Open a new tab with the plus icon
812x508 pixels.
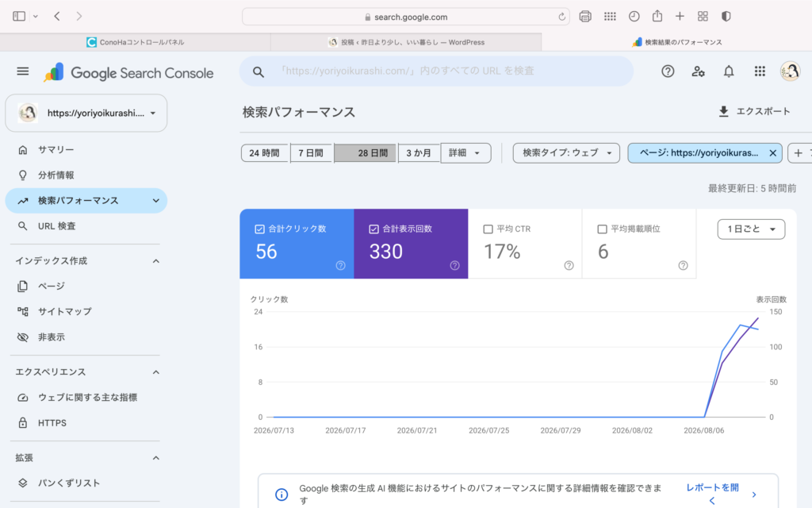[x=680, y=17]
